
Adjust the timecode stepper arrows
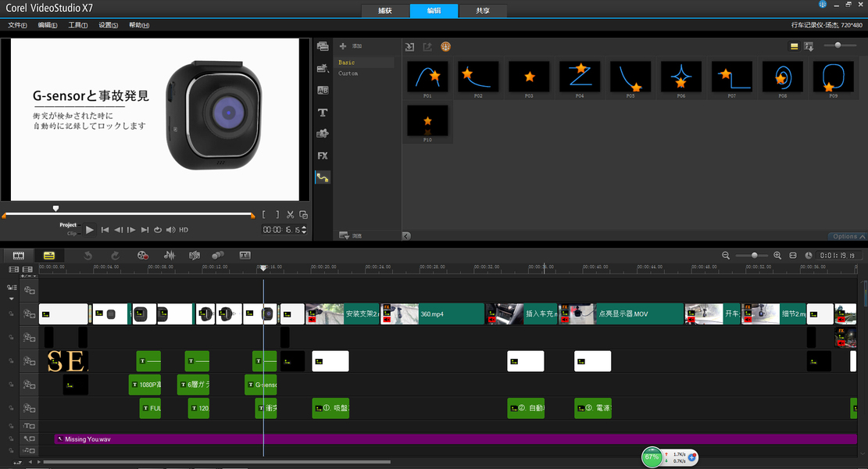point(303,230)
